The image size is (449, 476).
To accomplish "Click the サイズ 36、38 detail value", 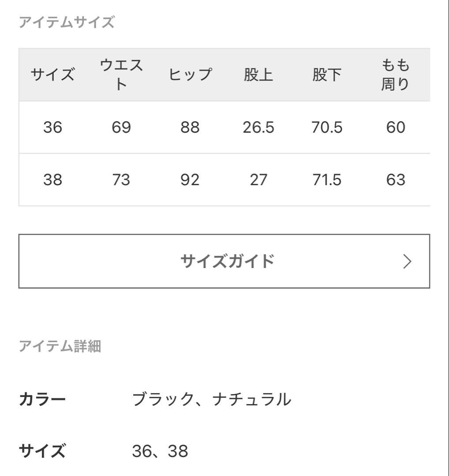I will tap(159, 450).
